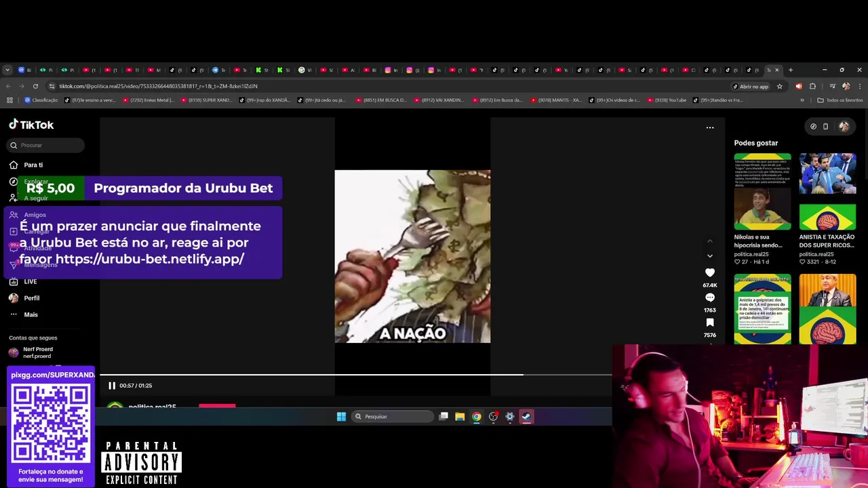The image size is (868, 488).
Task: Expand bookmarks overflow chevron
Action: click(x=802, y=100)
